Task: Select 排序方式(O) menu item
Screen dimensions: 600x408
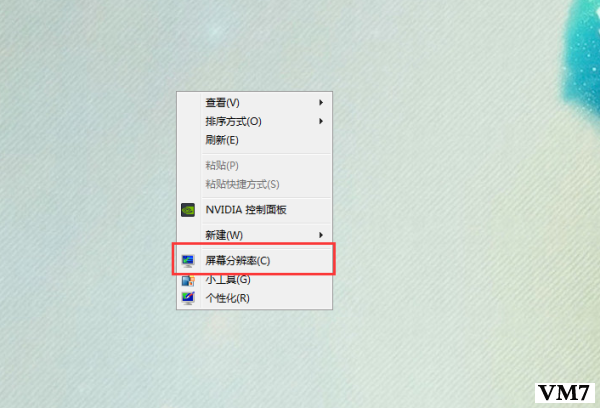Action: [254, 121]
